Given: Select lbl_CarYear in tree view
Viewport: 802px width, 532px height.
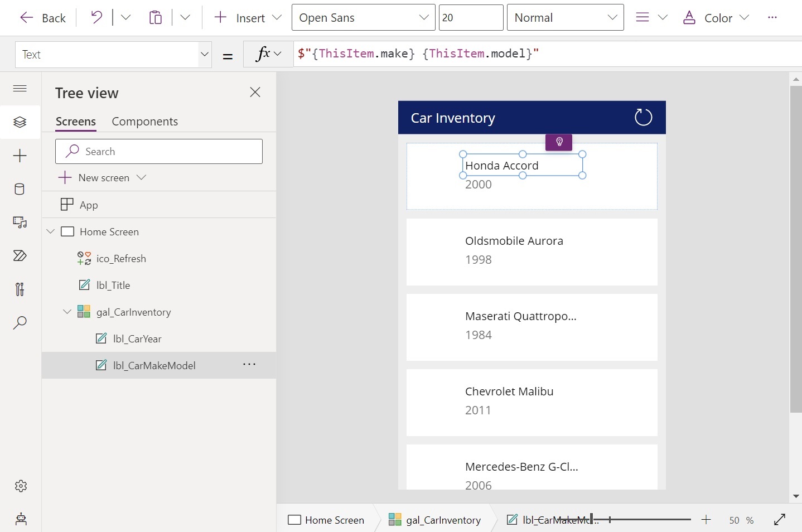Looking at the screenshot, I should point(137,339).
